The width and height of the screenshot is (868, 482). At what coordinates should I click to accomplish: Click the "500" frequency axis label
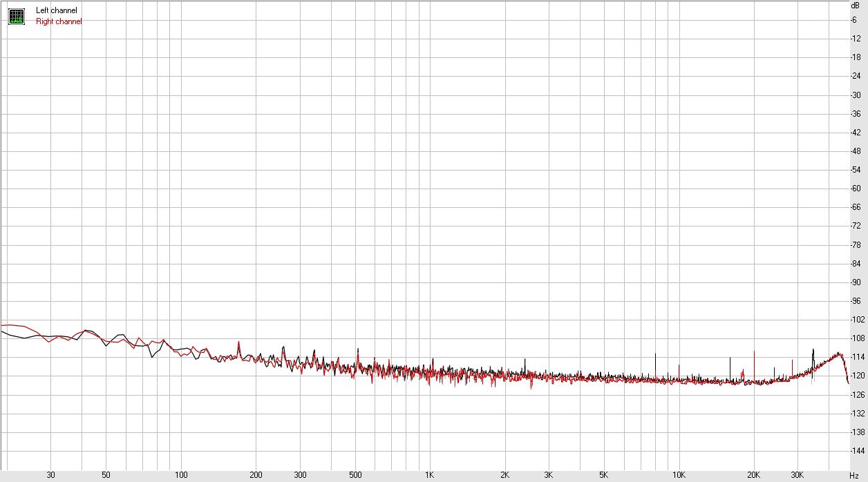point(355,476)
